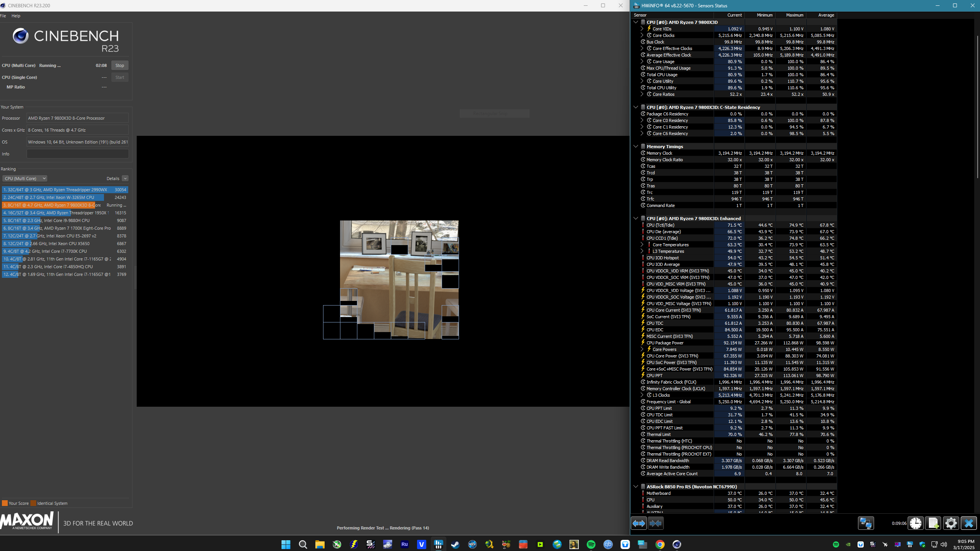This screenshot has width=980, height=551.
Task: Click the Cinebench taskbar icon
Action: click(677, 544)
